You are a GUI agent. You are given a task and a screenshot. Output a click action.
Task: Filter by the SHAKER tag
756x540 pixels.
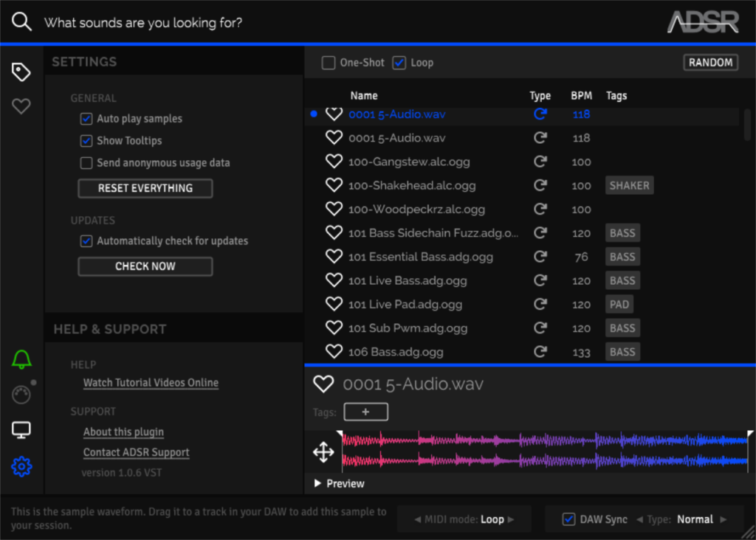(629, 186)
